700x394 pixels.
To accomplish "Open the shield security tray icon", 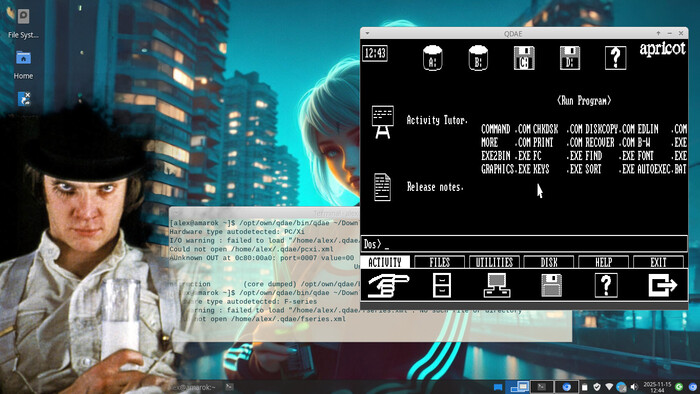I will 597,387.
